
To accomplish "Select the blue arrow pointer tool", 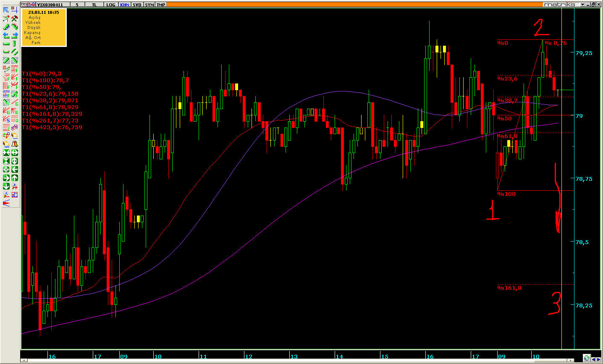I will point(6,10).
